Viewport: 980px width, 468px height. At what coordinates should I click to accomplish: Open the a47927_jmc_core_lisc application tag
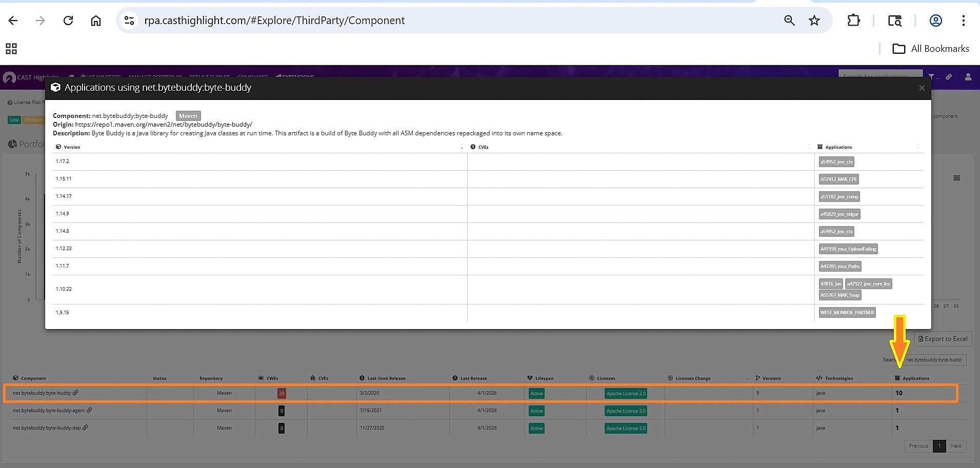tap(869, 284)
